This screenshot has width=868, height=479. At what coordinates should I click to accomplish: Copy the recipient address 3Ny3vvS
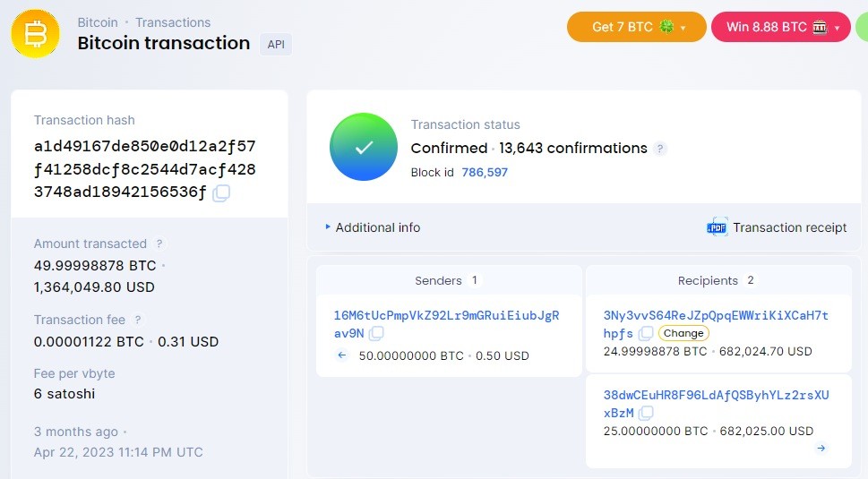click(645, 334)
